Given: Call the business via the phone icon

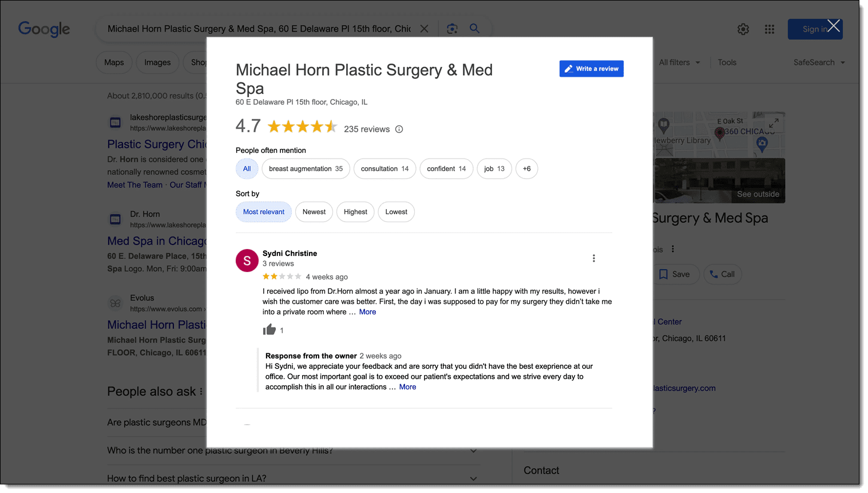Looking at the screenshot, I should [722, 274].
